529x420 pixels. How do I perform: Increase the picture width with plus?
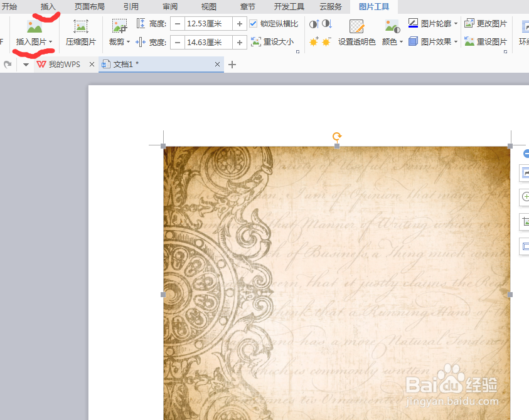pos(240,43)
